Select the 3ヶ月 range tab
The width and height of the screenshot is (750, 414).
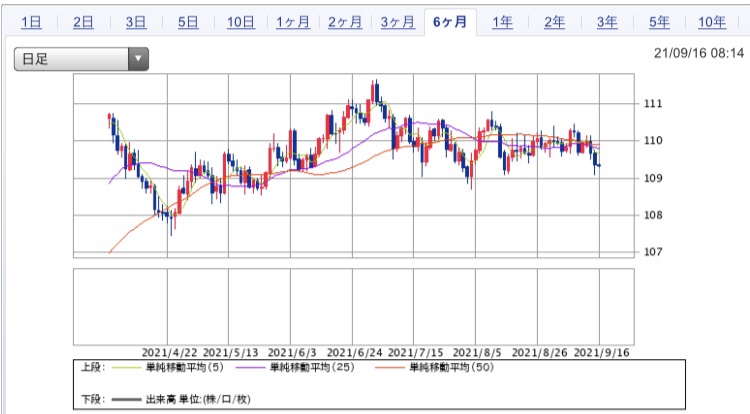pyautogui.click(x=397, y=22)
